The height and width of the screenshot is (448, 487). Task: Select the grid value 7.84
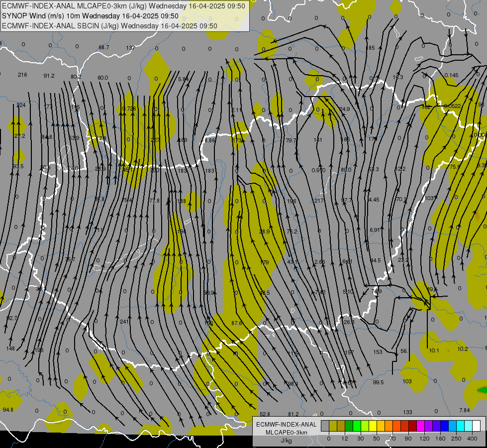pyautogui.click(x=465, y=410)
